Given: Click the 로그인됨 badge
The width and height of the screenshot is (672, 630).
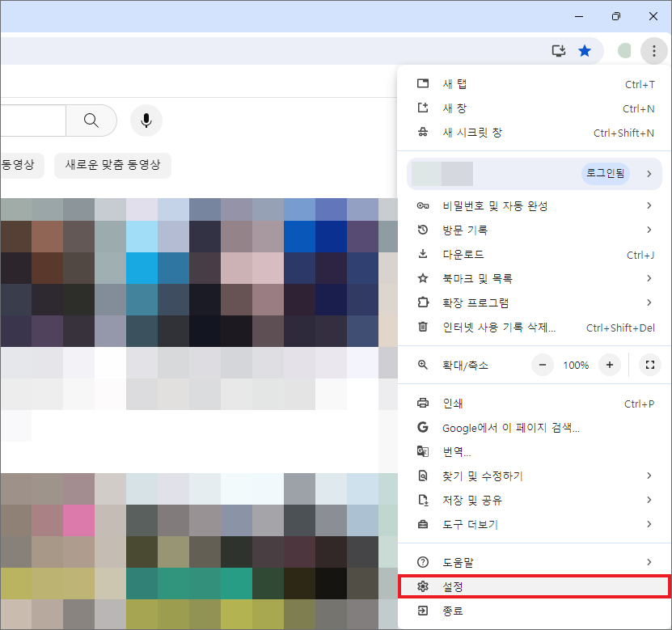Looking at the screenshot, I should pos(605,174).
